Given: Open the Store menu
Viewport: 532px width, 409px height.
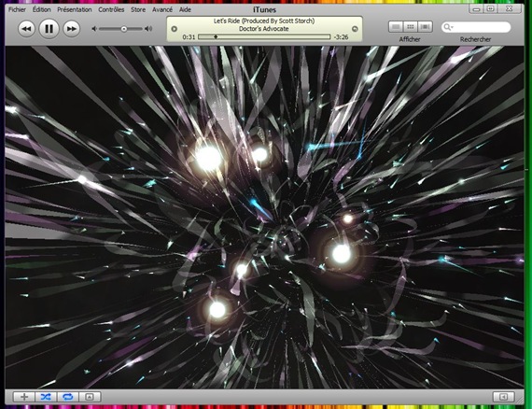Looking at the screenshot, I should (x=138, y=9).
